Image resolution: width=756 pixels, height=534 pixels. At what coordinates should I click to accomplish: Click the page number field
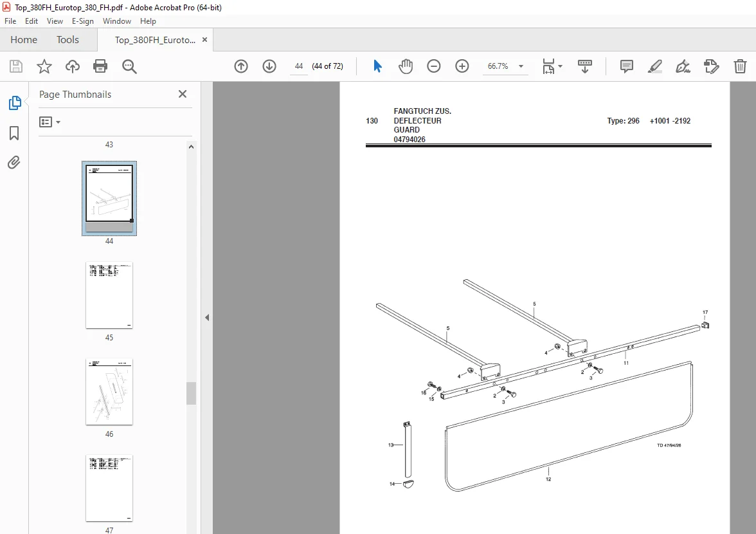(299, 66)
